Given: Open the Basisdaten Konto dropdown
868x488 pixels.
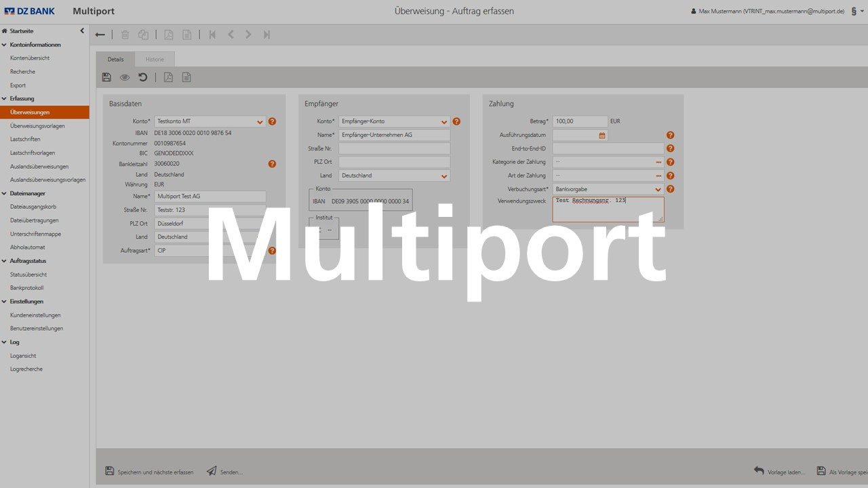Looking at the screenshot, I should [x=260, y=122].
